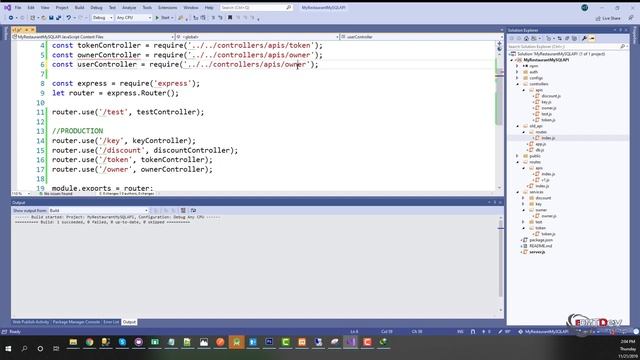Click the Output window vertical scrollbar

click(x=500, y=263)
